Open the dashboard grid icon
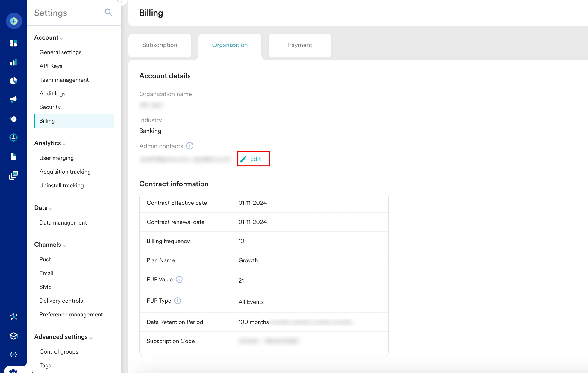 pos(14,43)
